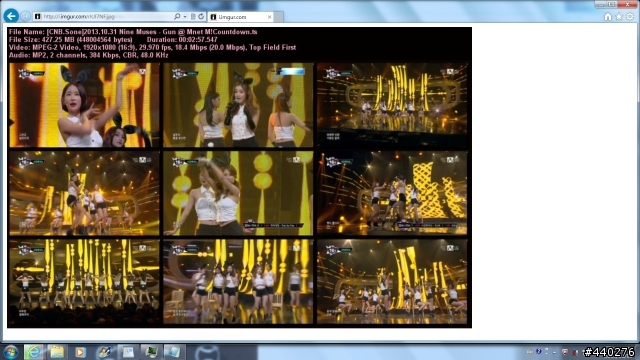This screenshot has width=640, height=360.
Task: Click the bottom-right kneeling pose thumbnail
Action: pyautogui.click(x=392, y=282)
